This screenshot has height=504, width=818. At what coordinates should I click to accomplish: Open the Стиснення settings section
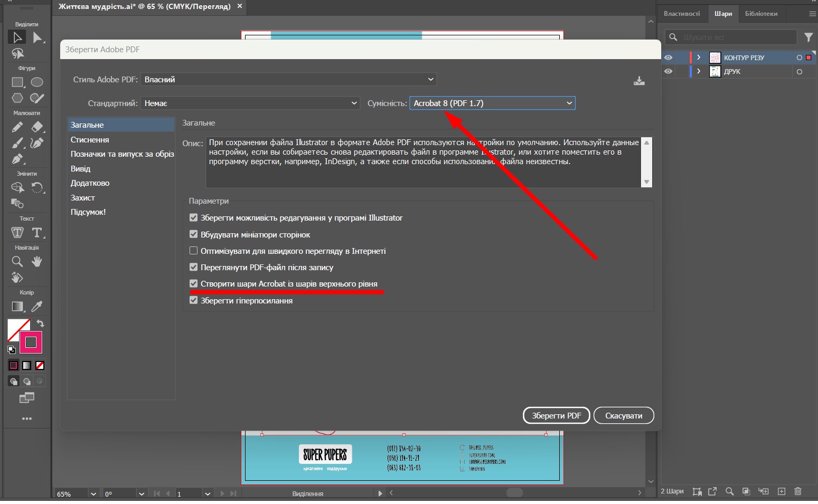(x=90, y=140)
